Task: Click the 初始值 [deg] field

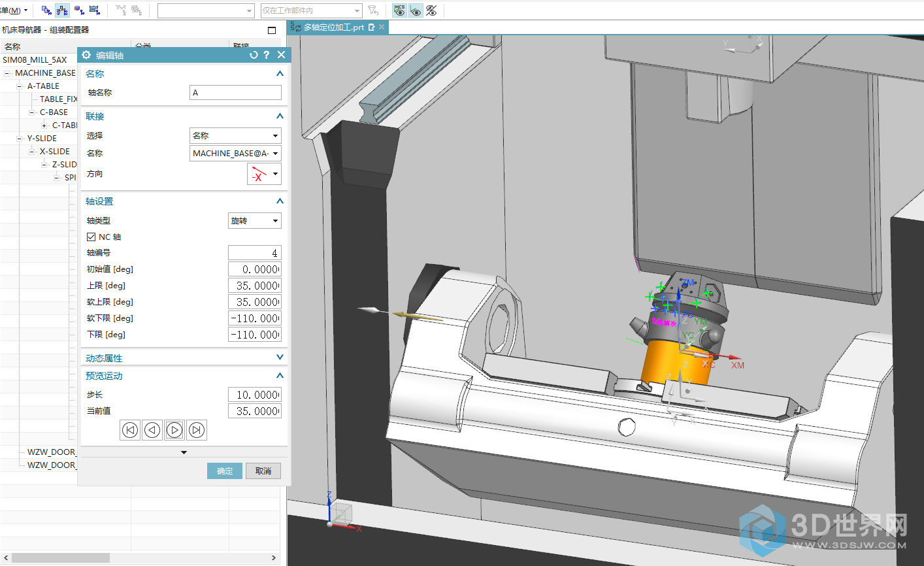Action: [255, 269]
